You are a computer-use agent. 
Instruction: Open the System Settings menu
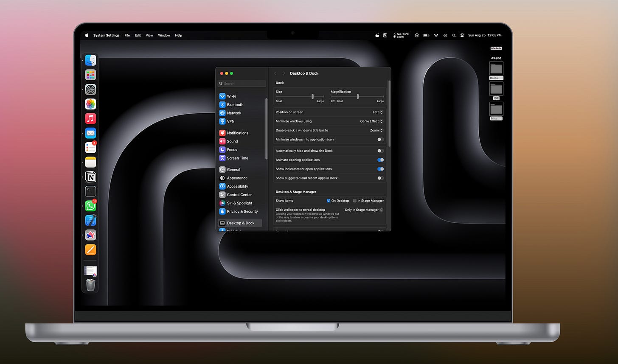coord(106,36)
